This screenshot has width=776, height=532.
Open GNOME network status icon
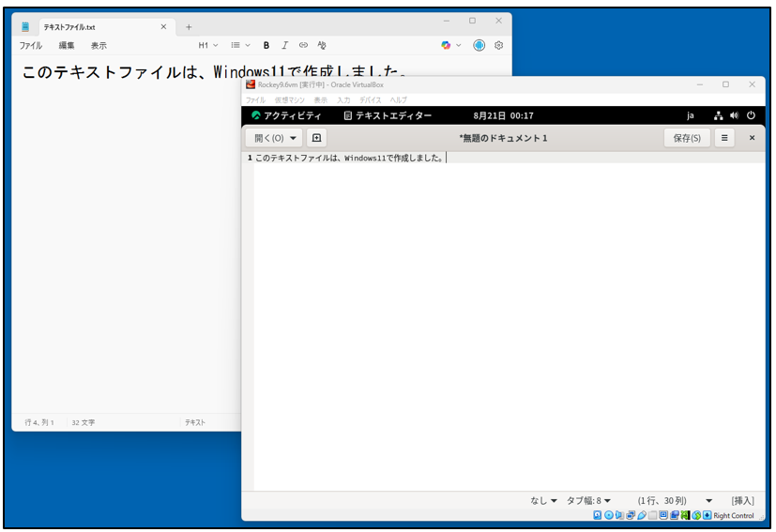coord(718,115)
